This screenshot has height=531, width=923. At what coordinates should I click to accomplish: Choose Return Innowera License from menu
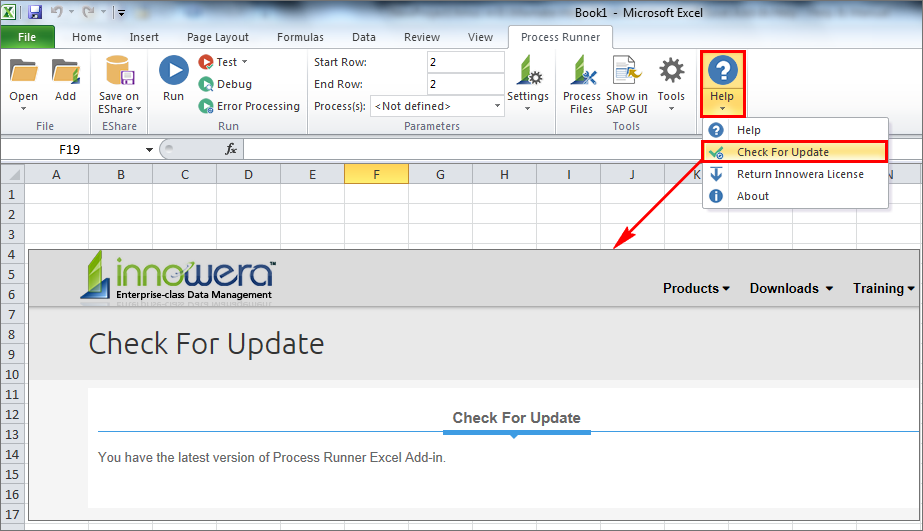(x=799, y=174)
